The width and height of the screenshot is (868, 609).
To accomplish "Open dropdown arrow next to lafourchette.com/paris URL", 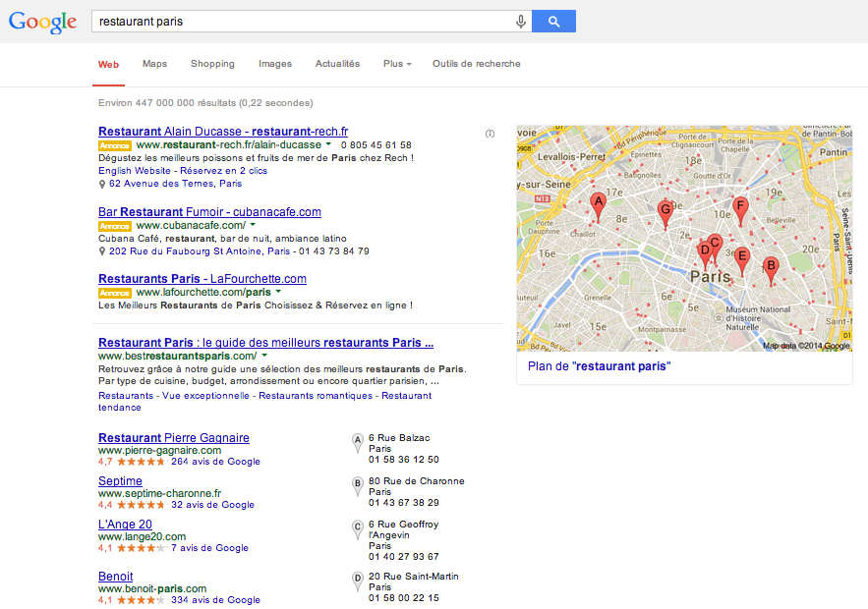I will click(278, 291).
